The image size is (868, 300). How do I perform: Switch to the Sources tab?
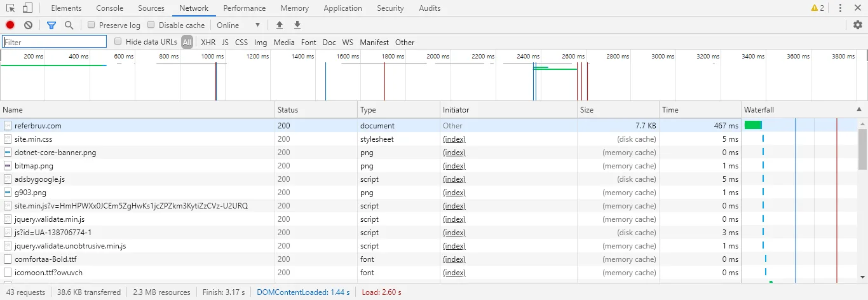(x=151, y=8)
